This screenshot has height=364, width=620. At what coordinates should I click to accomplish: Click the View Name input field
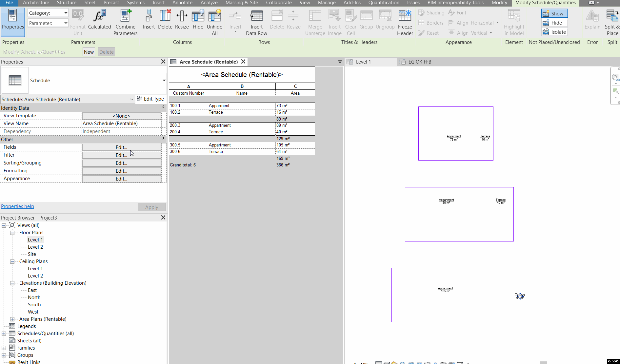pos(122,124)
